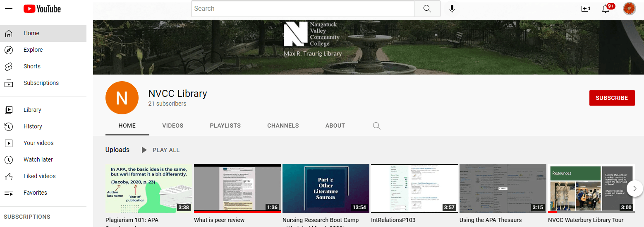The width and height of the screenshot is (644, 227).
Task: Open Subscriptions label in sidebar
Action: [41, 83]
